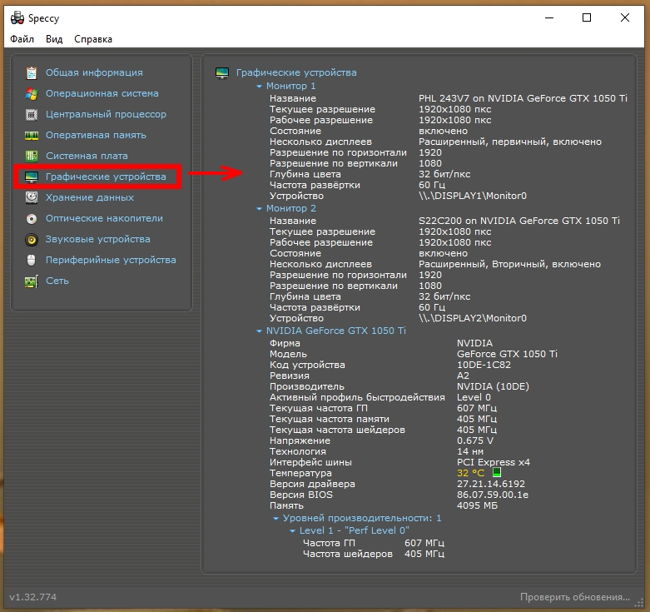Image resolution: width=650 pixels, height=612 pixels.
Task: Click the speaker icon for Звуковые устройства
Action: point(32,239)
